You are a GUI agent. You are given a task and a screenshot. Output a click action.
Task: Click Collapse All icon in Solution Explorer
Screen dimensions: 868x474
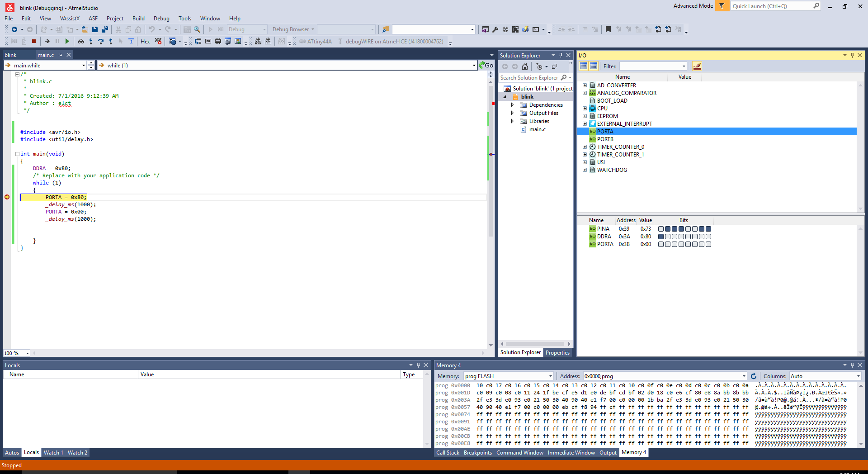point(555,66)
